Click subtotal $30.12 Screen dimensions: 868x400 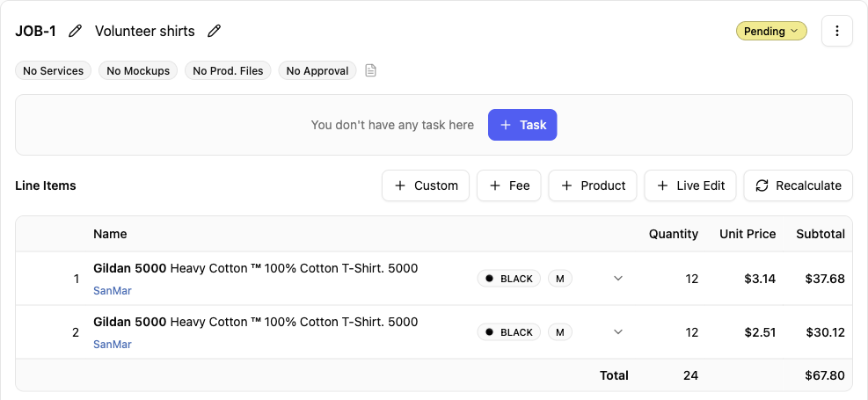point(825,332)
